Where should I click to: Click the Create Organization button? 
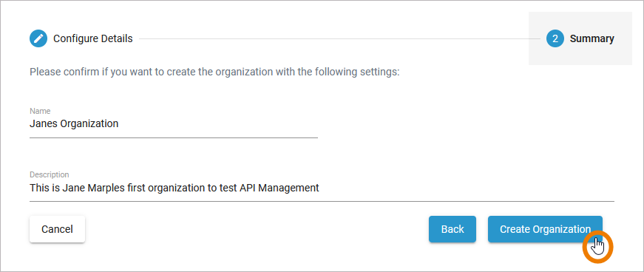tap(545, 229)
